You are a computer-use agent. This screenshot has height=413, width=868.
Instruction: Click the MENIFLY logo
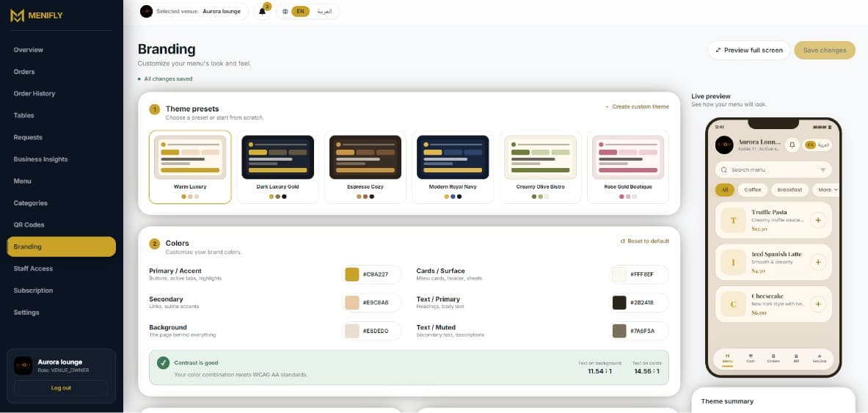click(x=37, y=15)
